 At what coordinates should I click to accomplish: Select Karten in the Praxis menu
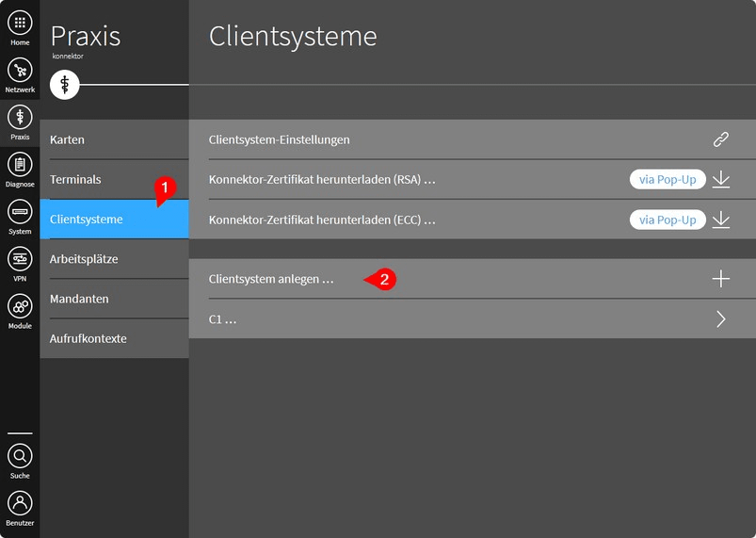114,139
